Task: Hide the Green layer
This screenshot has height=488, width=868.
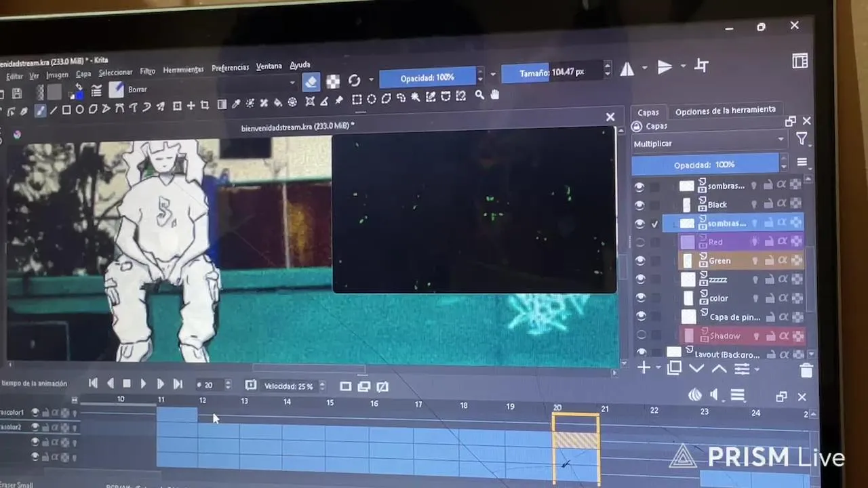Action: tap(640, 260)
